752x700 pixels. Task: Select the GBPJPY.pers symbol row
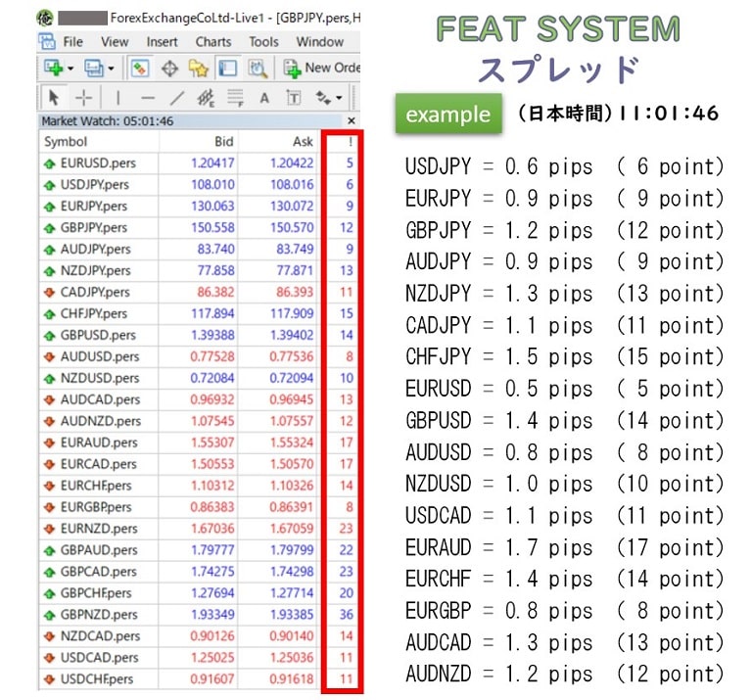click(x=199, y=228)
